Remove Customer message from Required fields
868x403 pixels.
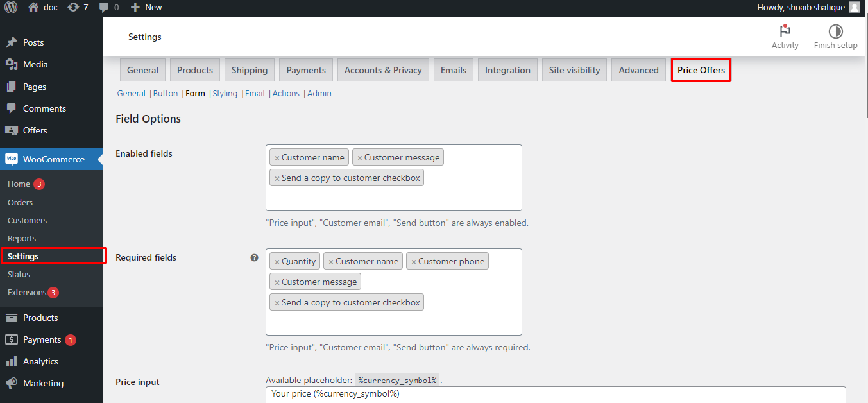click(277, 282)
